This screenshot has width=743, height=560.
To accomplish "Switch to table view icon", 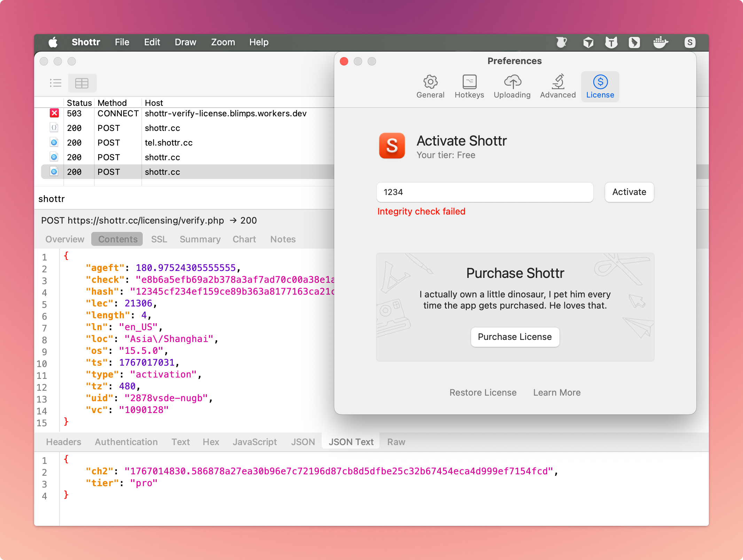I will coord(82,83).
